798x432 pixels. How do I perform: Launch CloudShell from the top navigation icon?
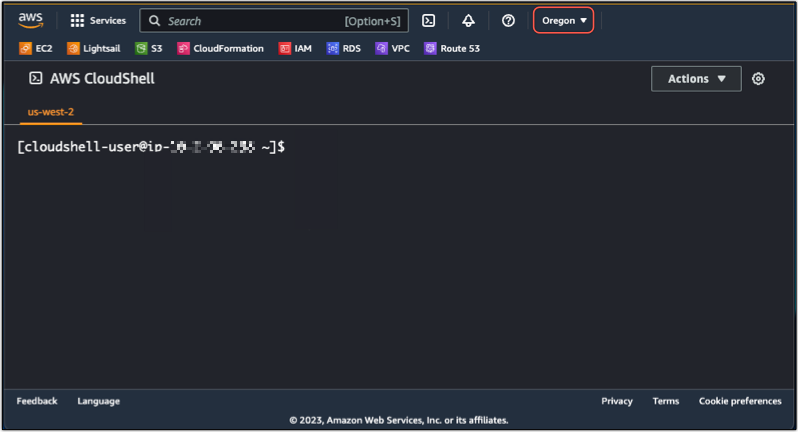pos(428,21)
